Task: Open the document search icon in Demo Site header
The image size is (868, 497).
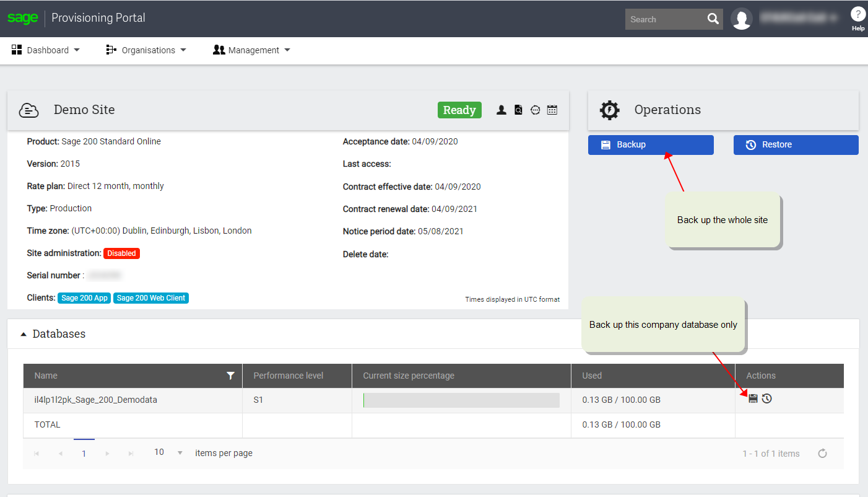Action: pos(518,110)
